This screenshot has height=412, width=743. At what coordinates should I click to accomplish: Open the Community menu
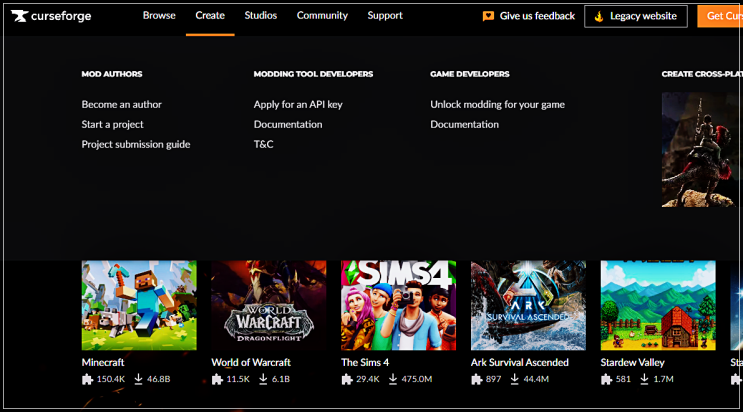click(322, 16)
